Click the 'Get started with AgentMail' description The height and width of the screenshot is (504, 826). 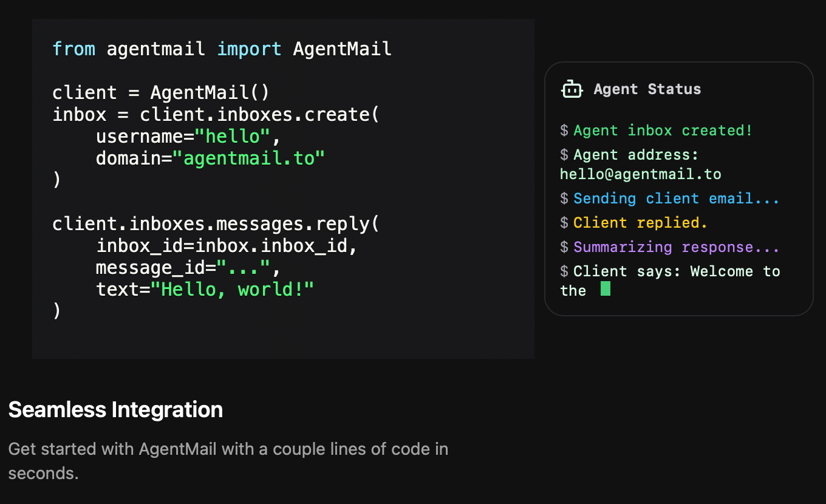click(x=228, y=449)
